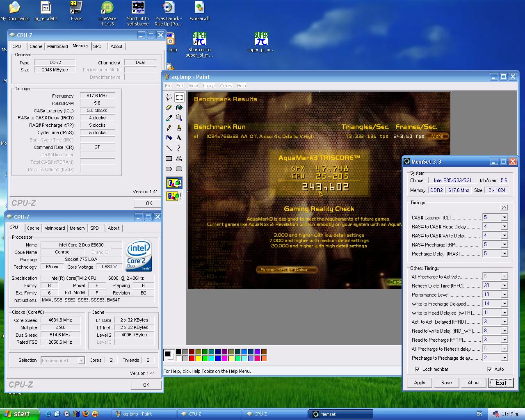This screenshot has width=525, height=420.
Task: Open RAS# Precharge (tRP) dropdown in MemSet
Action: coord(504,244)
